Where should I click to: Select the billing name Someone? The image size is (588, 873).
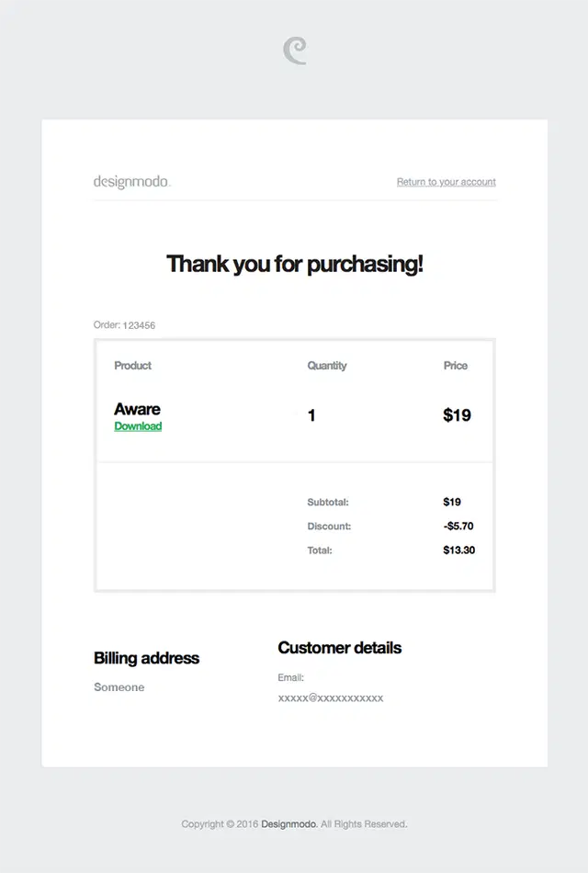[x=119, y=687]
